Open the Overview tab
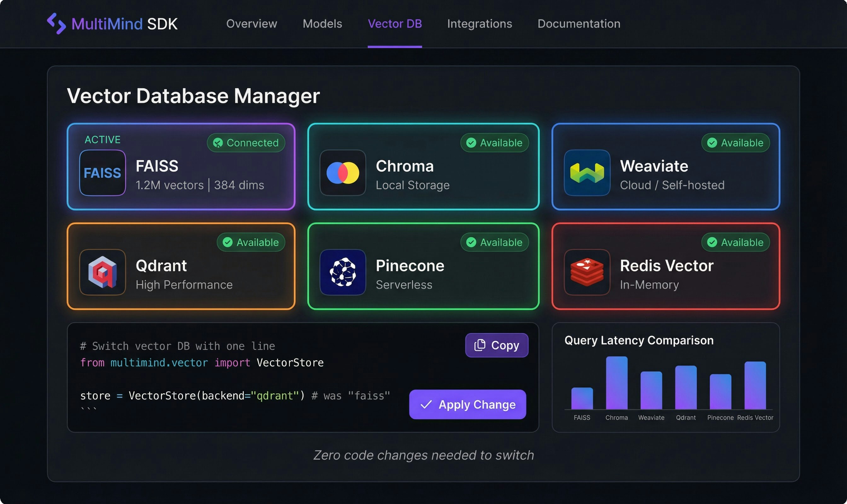This screenshot has height=504, width=847. [251, 24]
